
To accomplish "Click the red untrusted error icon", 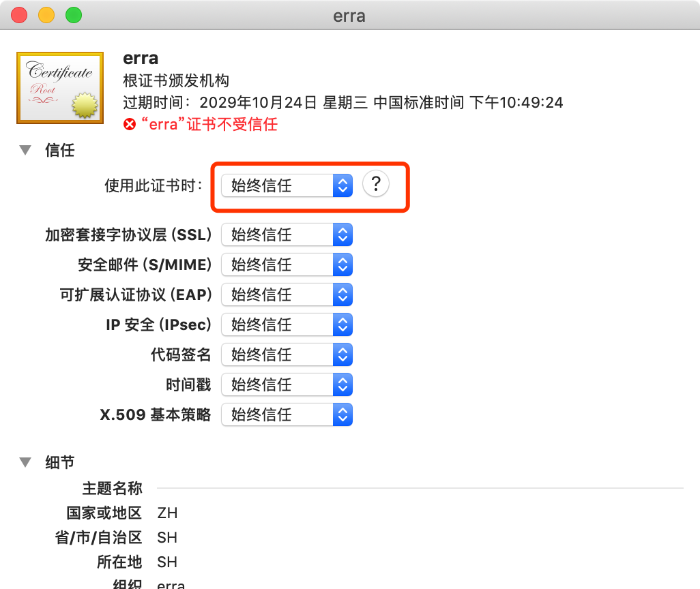I will point(130,125).
